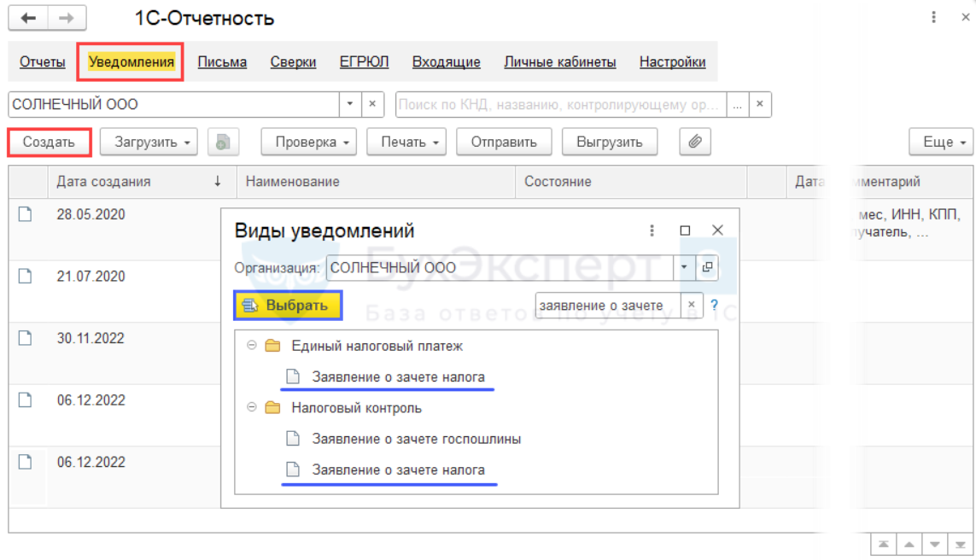This screenshot has width=976, height=560.
Task: Click the search by КНД field
Action: pos(561,104)
